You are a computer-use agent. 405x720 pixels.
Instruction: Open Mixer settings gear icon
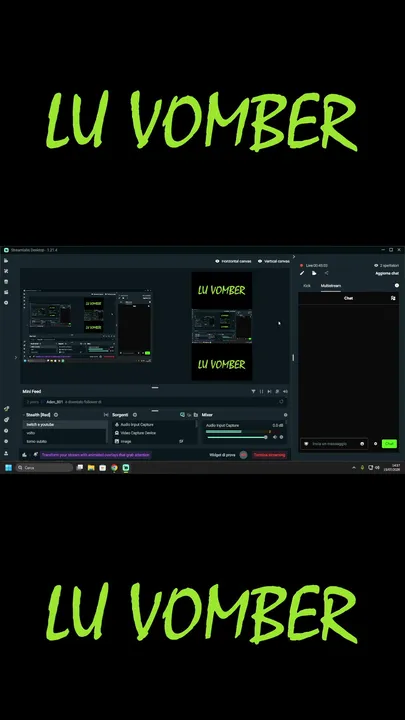click(286, 415)
